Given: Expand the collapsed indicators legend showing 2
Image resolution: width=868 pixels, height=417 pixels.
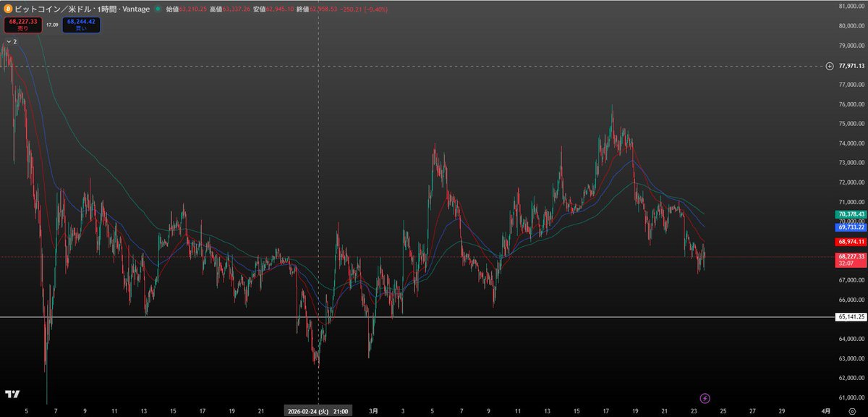Looking at the screenshot, I should click(x=11, y=42).
